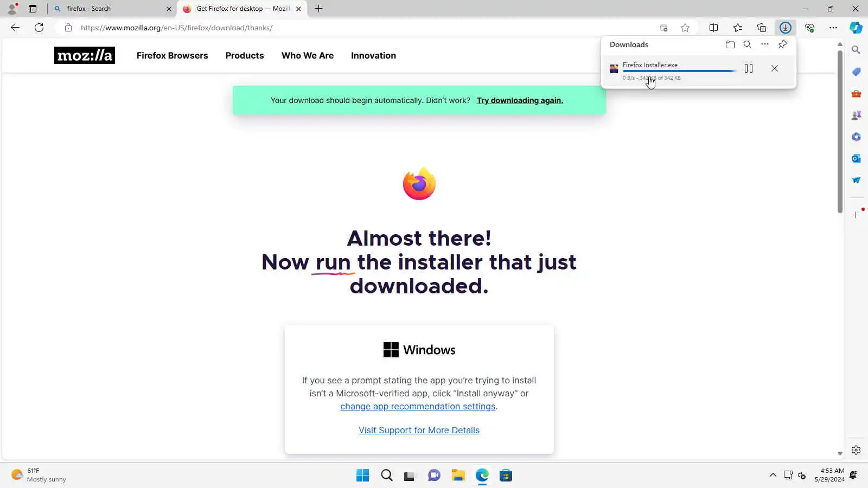
Task: Open tab actions menu
Action: pos(33,9)
